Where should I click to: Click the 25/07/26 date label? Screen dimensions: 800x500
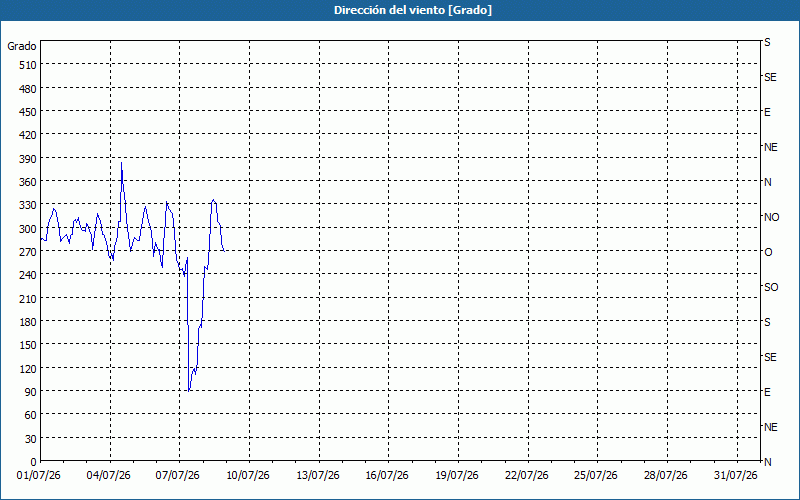596,476
